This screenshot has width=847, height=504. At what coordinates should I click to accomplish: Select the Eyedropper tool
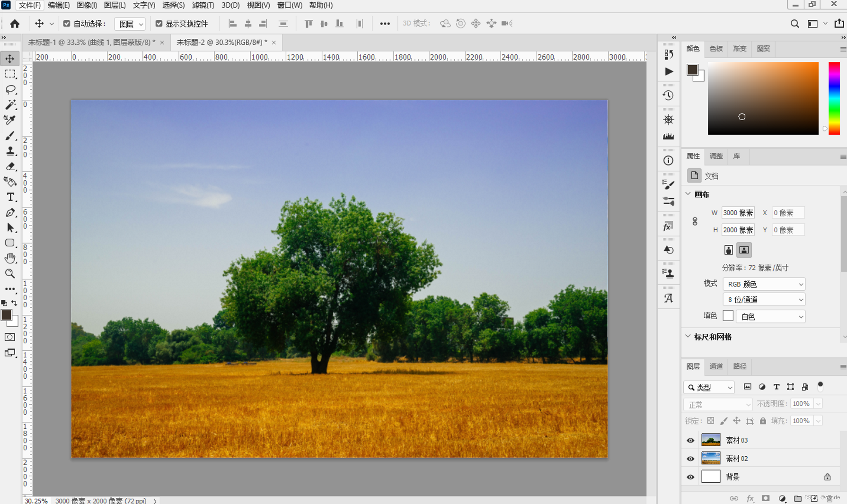point(10,120)
